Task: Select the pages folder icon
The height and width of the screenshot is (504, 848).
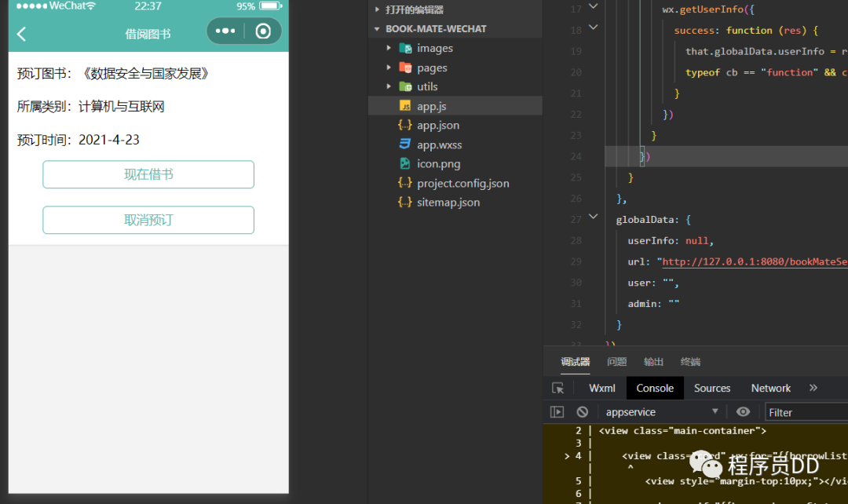Action: point(405,68)
